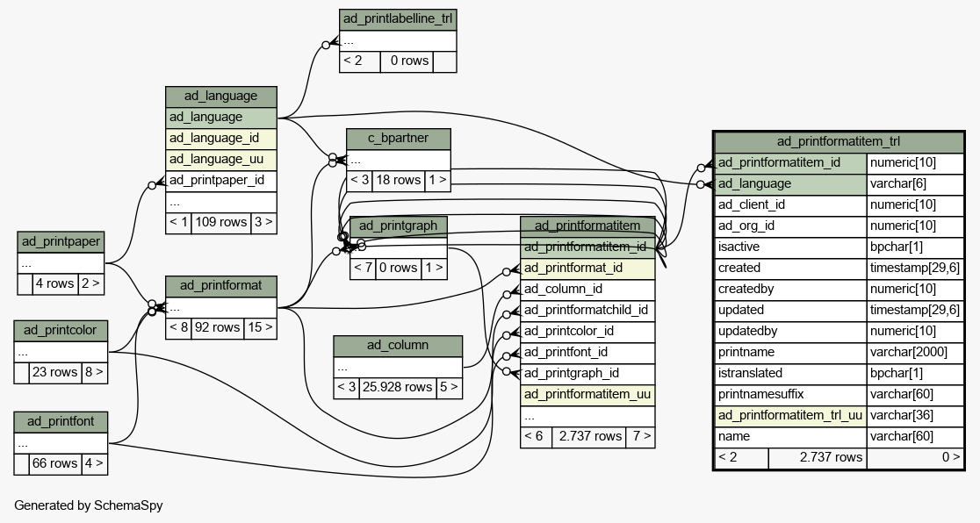This screenshot has height=523, width=980.
Task: Click the ad_printgraph table title
Action: [x=398, y=226]
